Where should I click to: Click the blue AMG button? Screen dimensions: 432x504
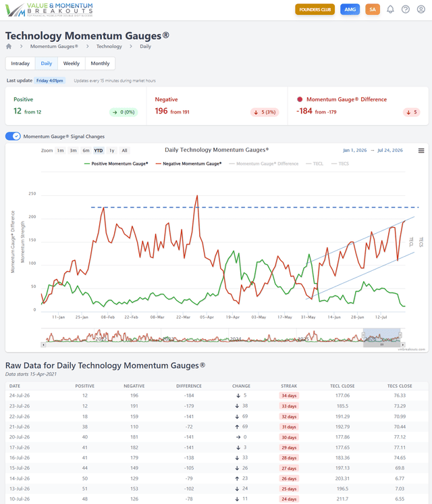coord(350,9)
